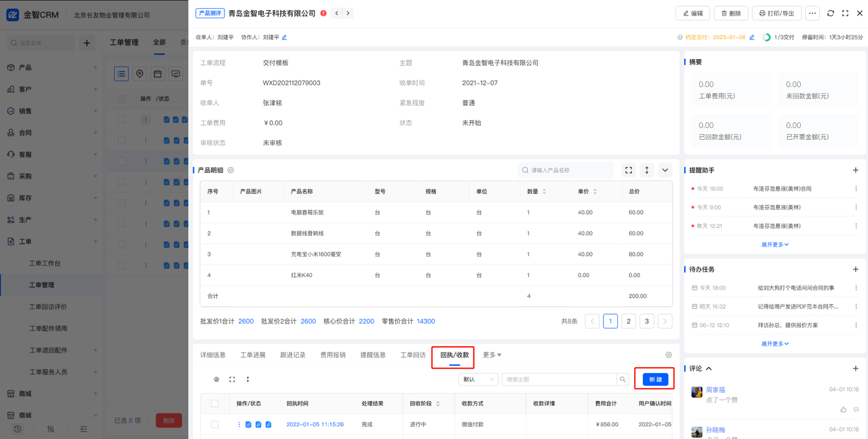868x439 pixels.
Task: Click pencil icon next to 协作人 刘建平
Action: pyautogui.click(x=284, y=37)
